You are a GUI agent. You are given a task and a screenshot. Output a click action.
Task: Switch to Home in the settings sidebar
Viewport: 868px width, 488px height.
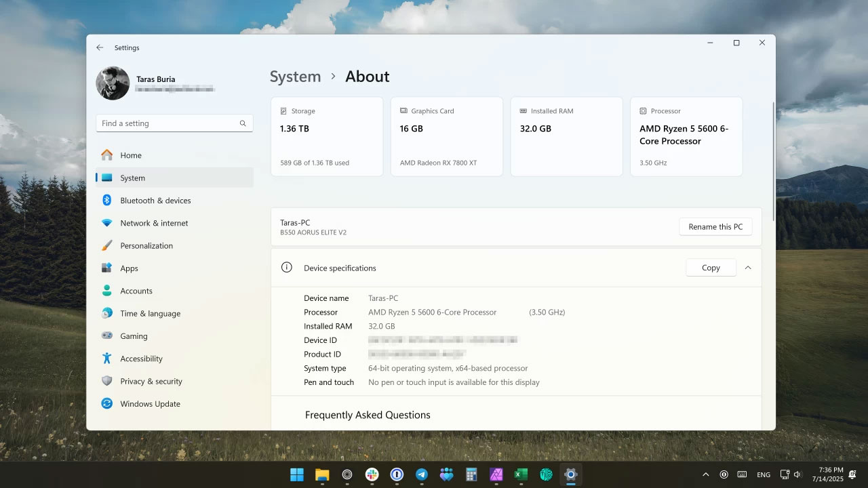point(131,155)
